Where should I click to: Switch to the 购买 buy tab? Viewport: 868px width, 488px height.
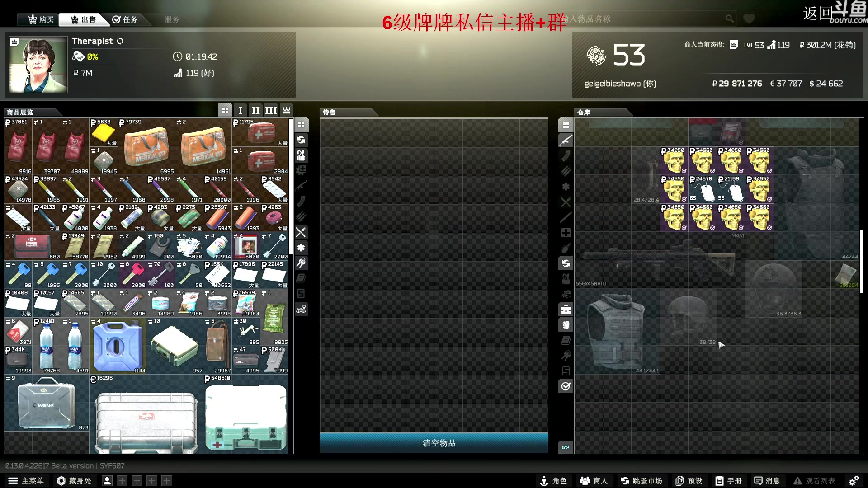click(x=41, y=19)
